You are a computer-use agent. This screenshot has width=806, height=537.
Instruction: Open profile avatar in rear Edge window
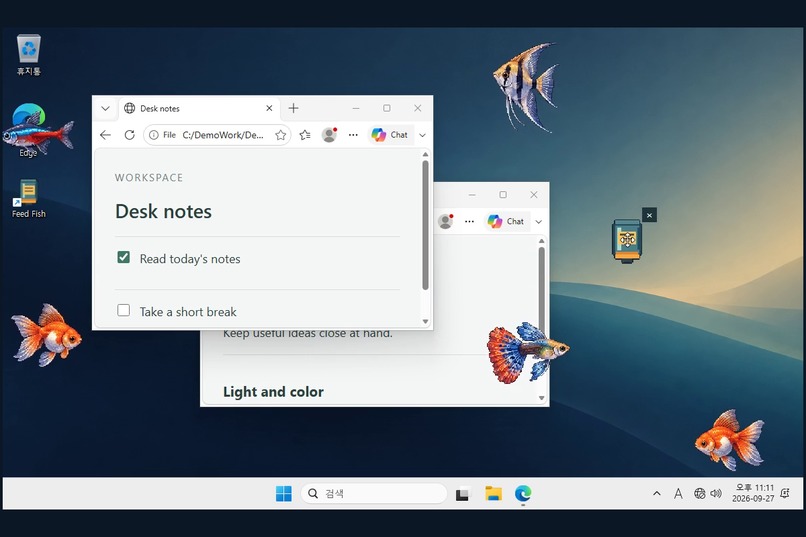(446, 221)
